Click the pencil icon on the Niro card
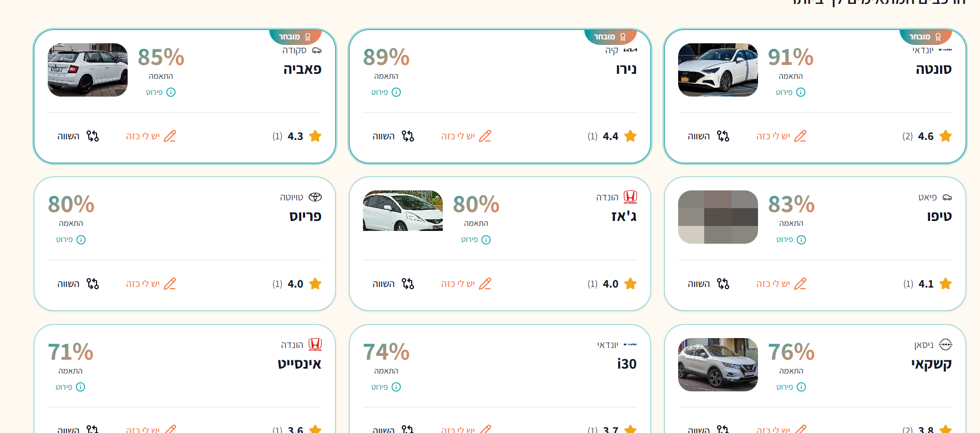980x433 pixels. [x=485, y=136]
